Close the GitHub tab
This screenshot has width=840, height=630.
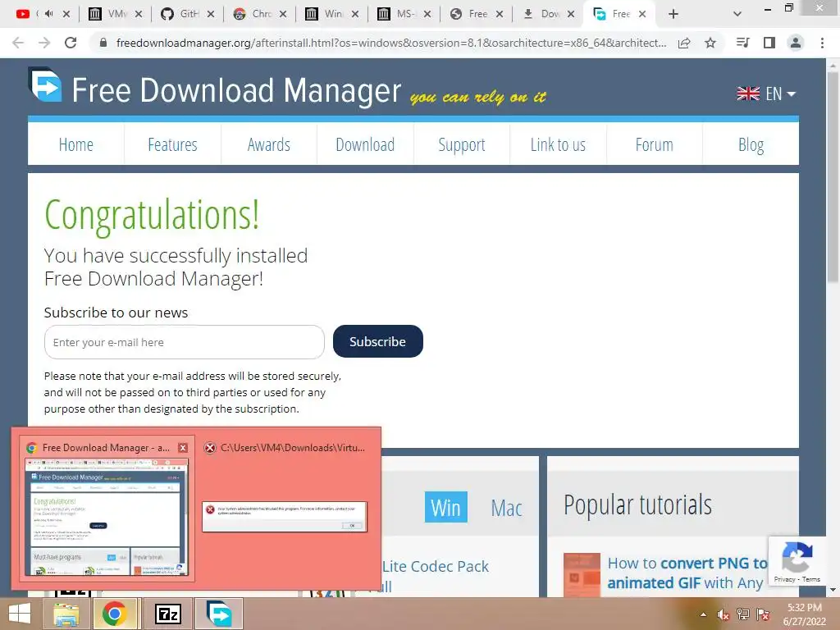[x=211, y=15]
